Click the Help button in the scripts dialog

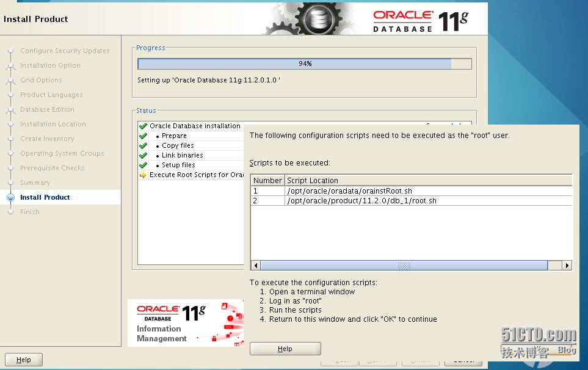(x=285, y=349)
